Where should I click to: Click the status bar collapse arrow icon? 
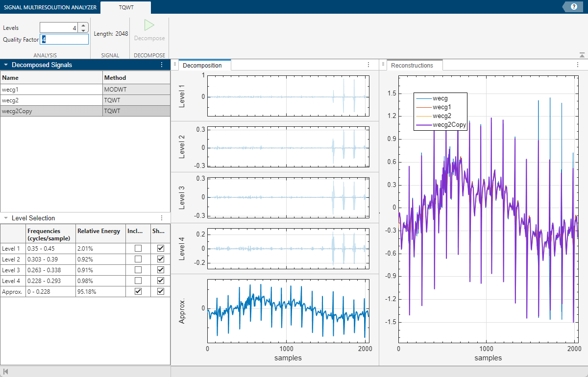pos(5,372)
